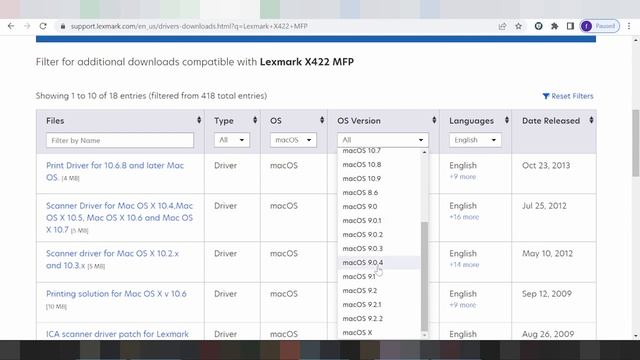Open the Type filter dropdown
Screen dimensions: 640x360
[x=231, y=140]
